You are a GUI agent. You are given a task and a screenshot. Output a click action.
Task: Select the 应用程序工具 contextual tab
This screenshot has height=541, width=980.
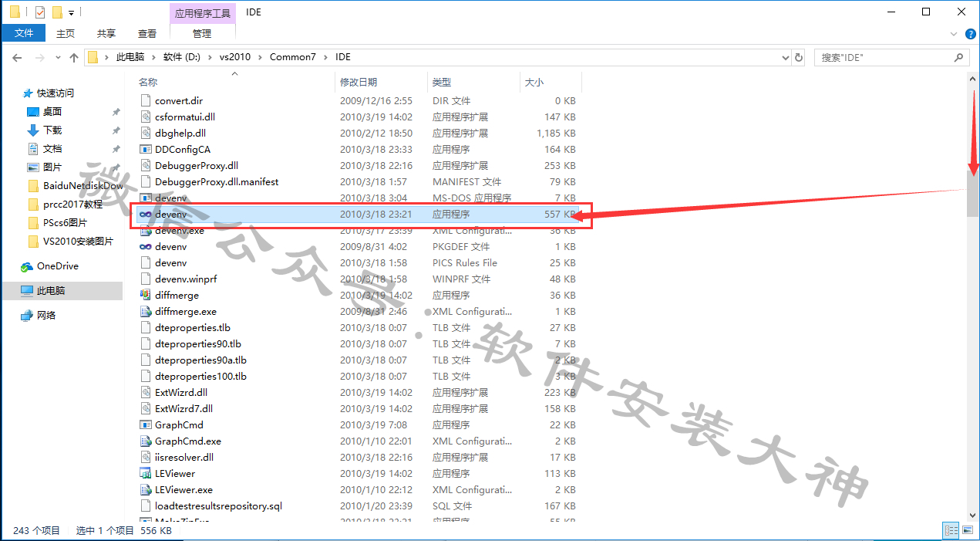(202, 12)
